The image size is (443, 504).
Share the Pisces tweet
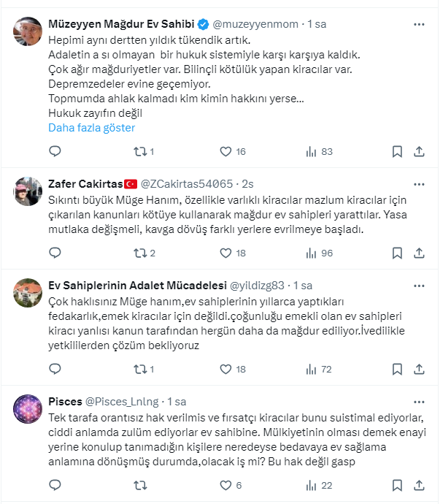[x=419, y=484]
